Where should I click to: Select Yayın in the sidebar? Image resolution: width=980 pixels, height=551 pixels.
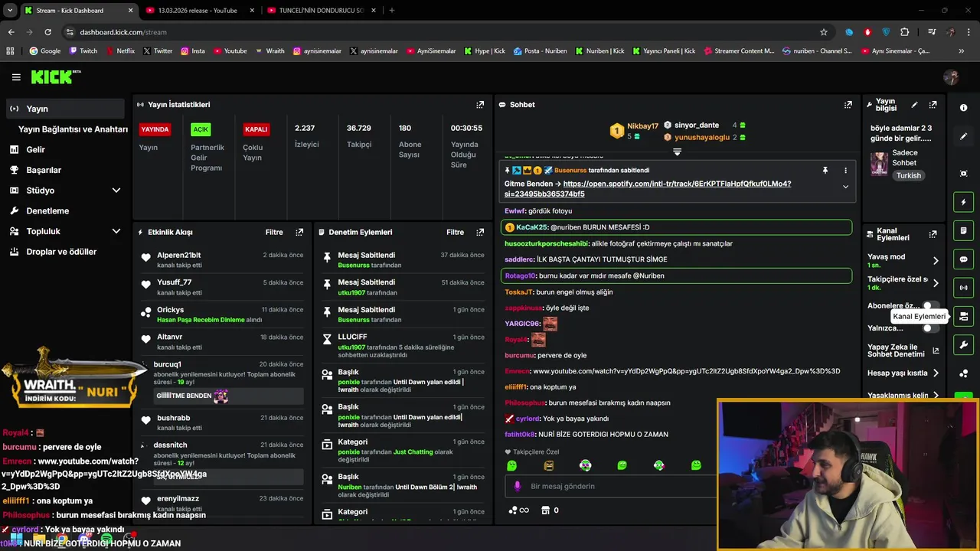coord(65,109)
